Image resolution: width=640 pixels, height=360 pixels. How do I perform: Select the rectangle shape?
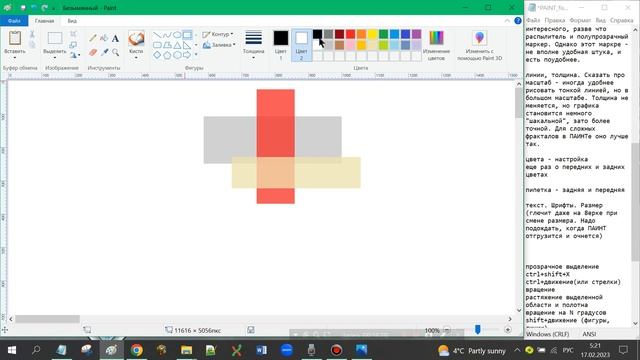click(187, 35)
